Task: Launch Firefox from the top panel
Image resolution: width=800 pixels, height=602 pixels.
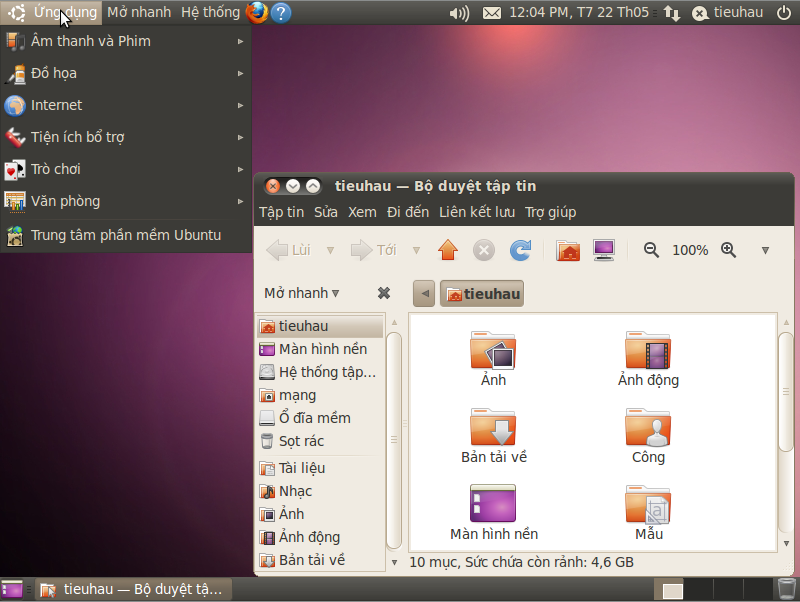Action: pos(257,12)
